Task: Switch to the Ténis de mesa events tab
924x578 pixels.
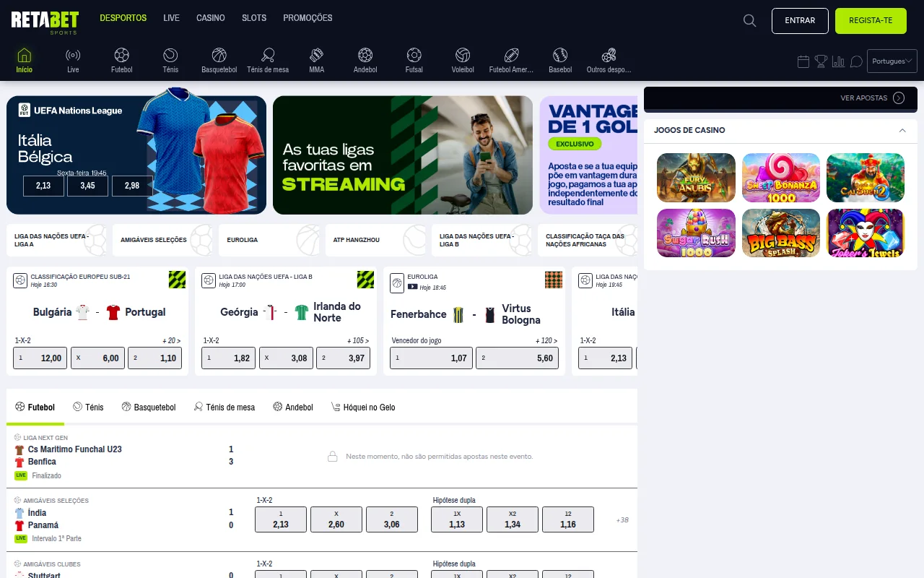Action: tap(225, 407)
